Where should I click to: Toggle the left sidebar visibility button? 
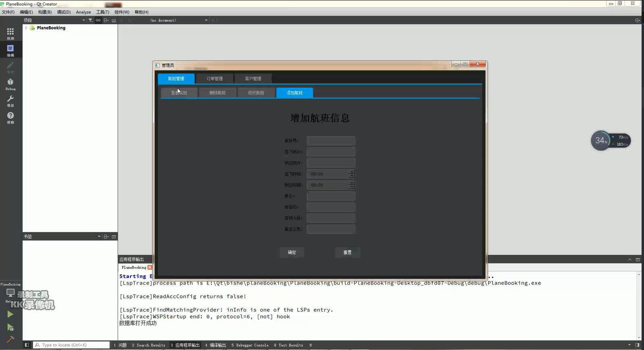point(27,345)
